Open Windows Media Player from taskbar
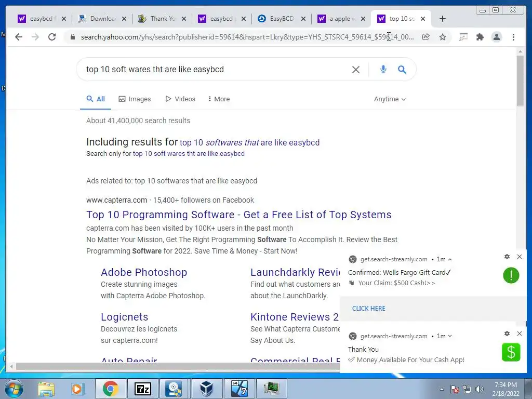 [77, 389]
